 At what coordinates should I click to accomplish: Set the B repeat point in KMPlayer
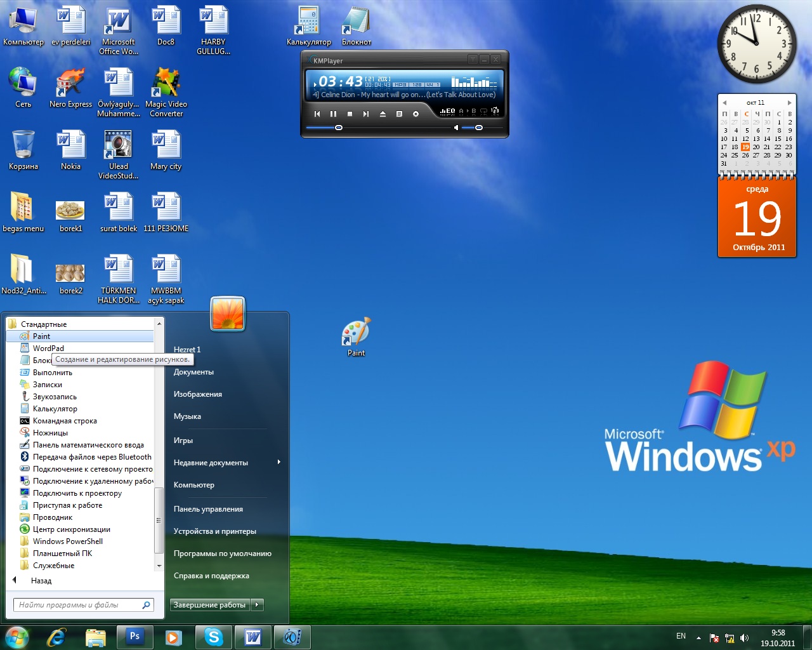pyautogui.click(x=473, y=111)
